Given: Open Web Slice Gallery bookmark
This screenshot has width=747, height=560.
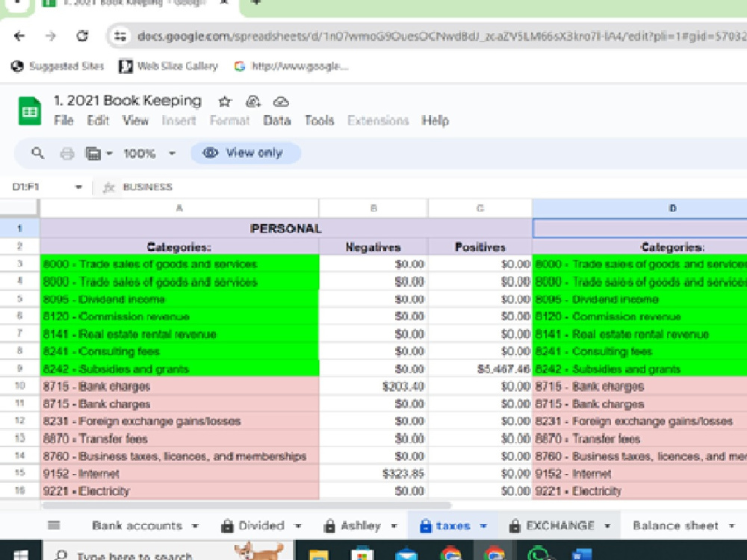Looking at the screenshot, I should pos(168,66).
